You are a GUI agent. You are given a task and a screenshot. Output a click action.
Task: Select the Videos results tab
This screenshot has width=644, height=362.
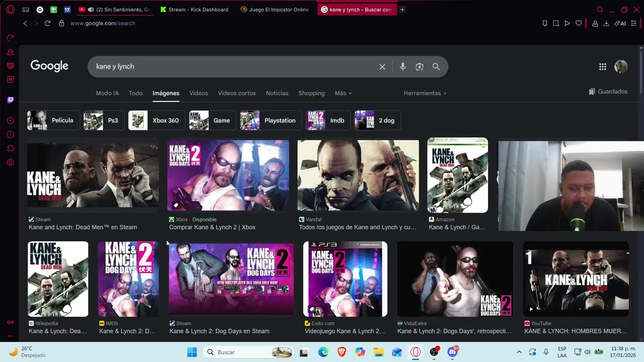click(198, 93)
